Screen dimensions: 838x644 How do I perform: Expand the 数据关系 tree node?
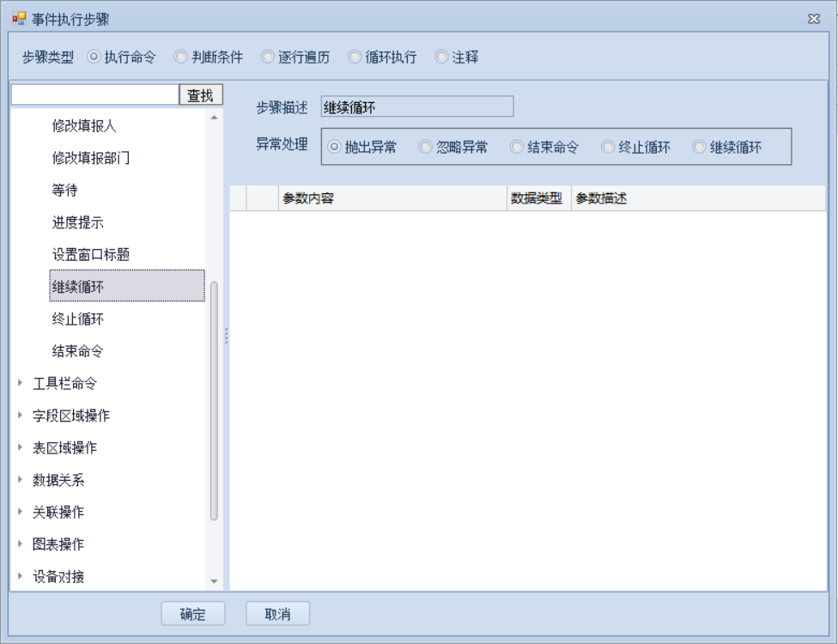tap(21, 480)
